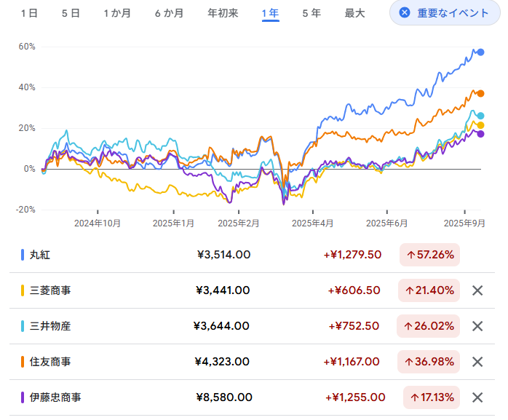
Task: Toggle the 重要なイベント chip
Action: coord(445,13)
